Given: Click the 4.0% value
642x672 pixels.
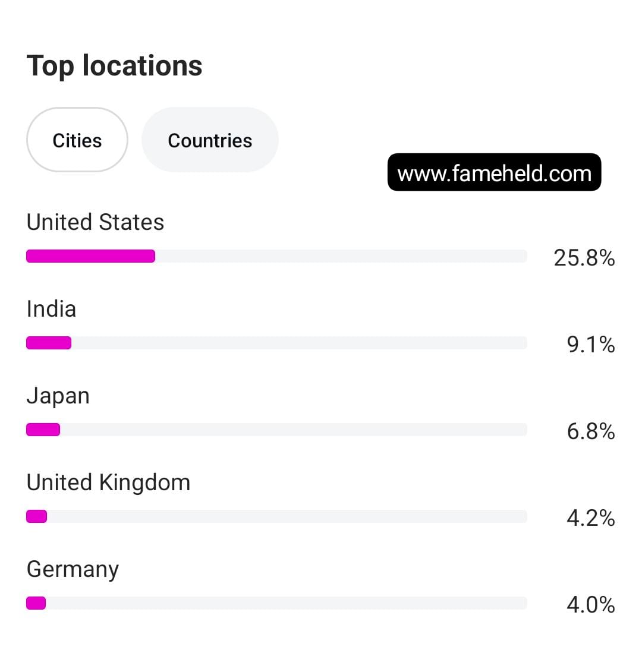Looking at the screenshot, I should coord(590,604).
